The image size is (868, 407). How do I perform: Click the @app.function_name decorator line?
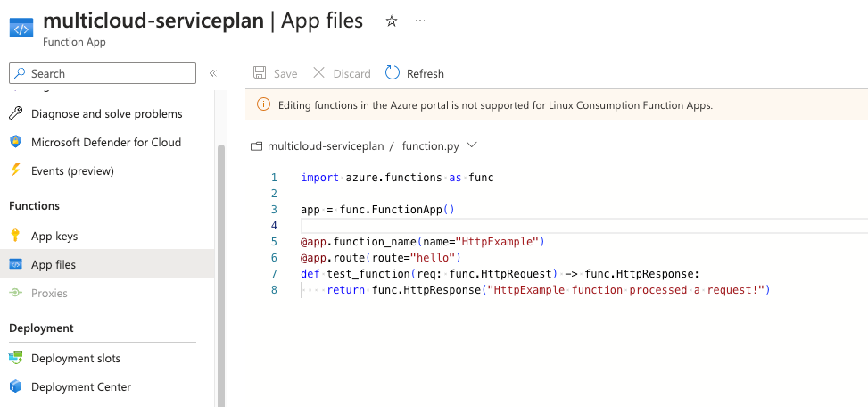[423, 242]
